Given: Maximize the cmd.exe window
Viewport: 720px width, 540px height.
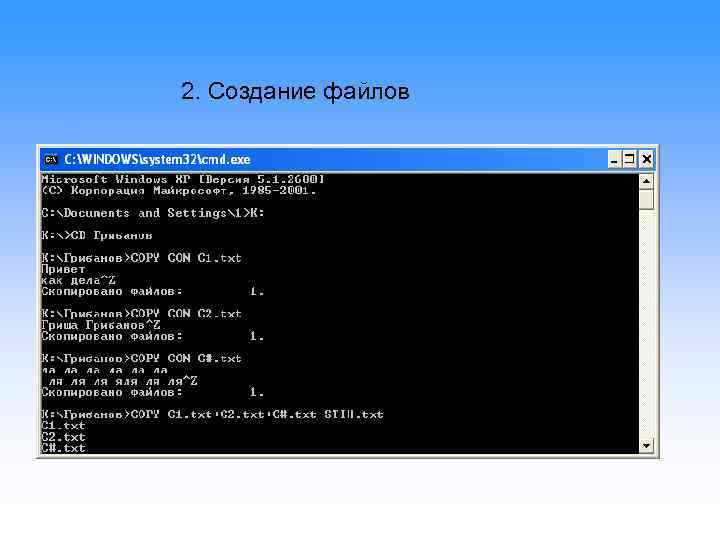Looking at the screenshot, I should click(x=630, y=159).
